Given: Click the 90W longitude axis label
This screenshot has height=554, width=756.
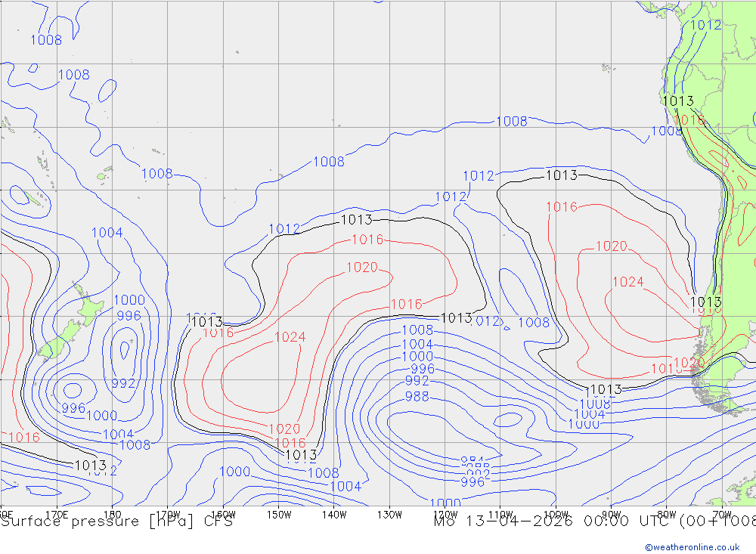Looking at the screenshot, I should pyautogui.click(x=612, y=515).
